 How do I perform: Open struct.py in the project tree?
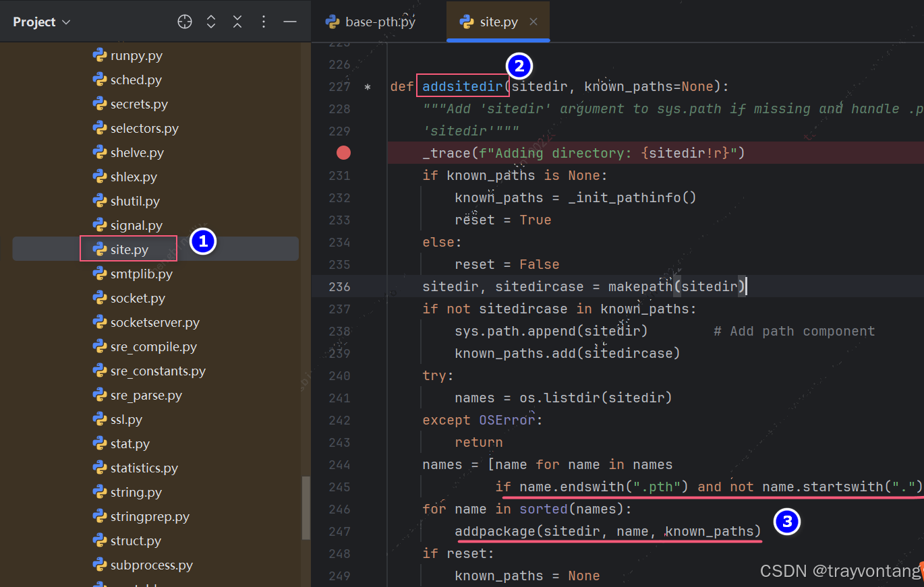[126, 541]
